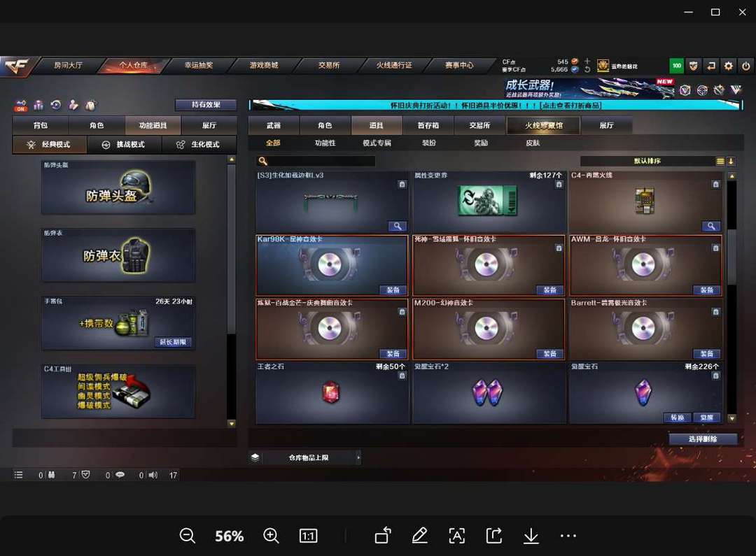Open the 幸运抽奖 top tab

pyautogui.click(x=199, y=66)
